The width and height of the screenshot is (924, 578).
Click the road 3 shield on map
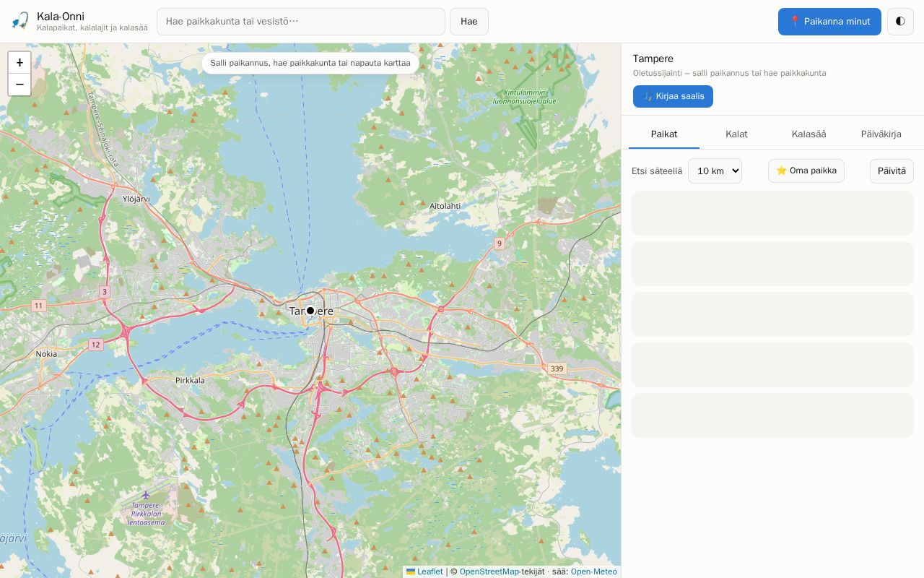[105, 292]
